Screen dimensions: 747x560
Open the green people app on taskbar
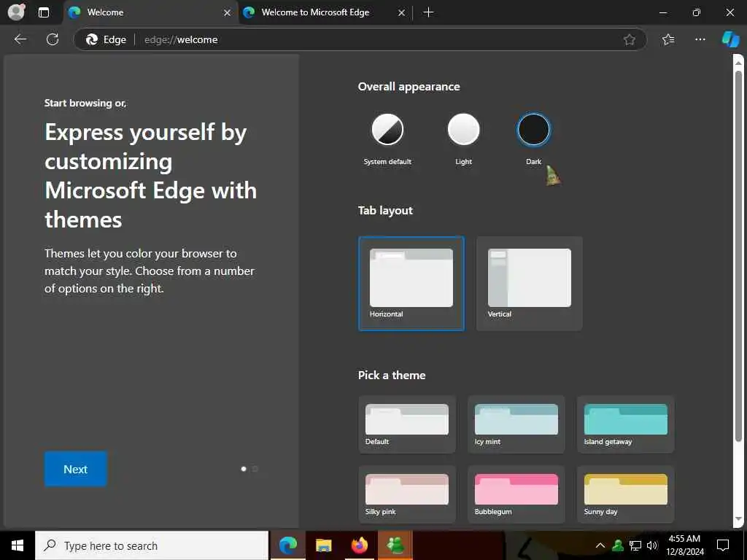coord(395,545)
